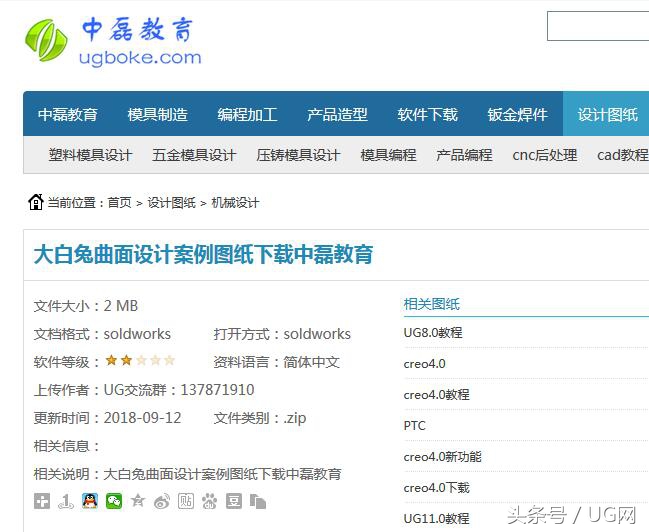Open related link creo4.0下载
Viewport: 649px width, 532px height.
point(437,488)
